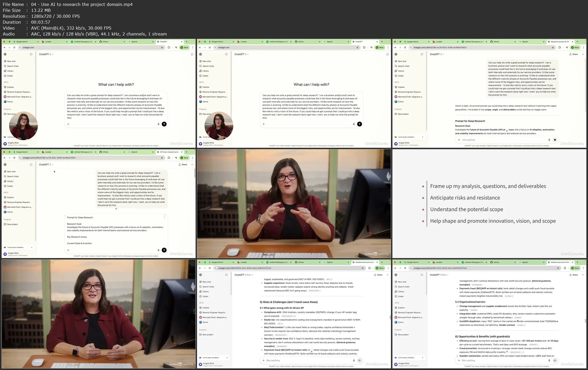Screen dimensions: 588x370
Task: Click Share in the 'Opportunities & Benefits' chat window
Action: [x=574, y=275]
